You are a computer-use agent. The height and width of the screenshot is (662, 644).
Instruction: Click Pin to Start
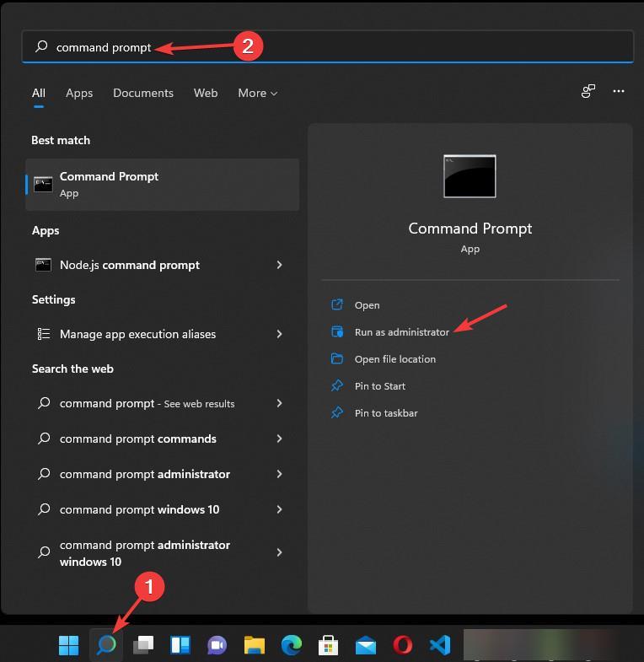(380, 386)
